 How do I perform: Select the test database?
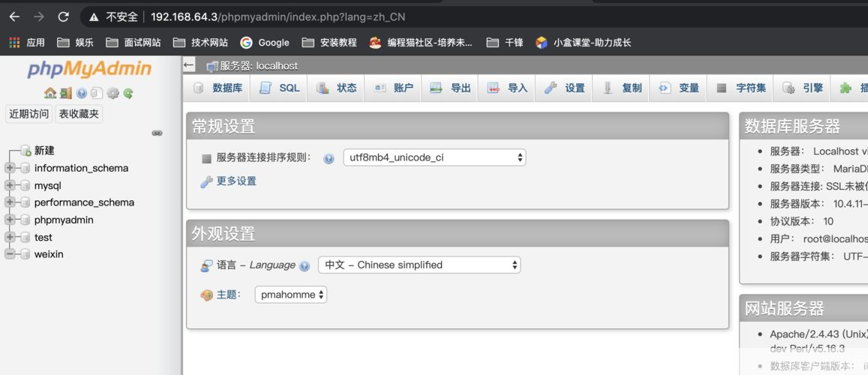pos(44,237)
